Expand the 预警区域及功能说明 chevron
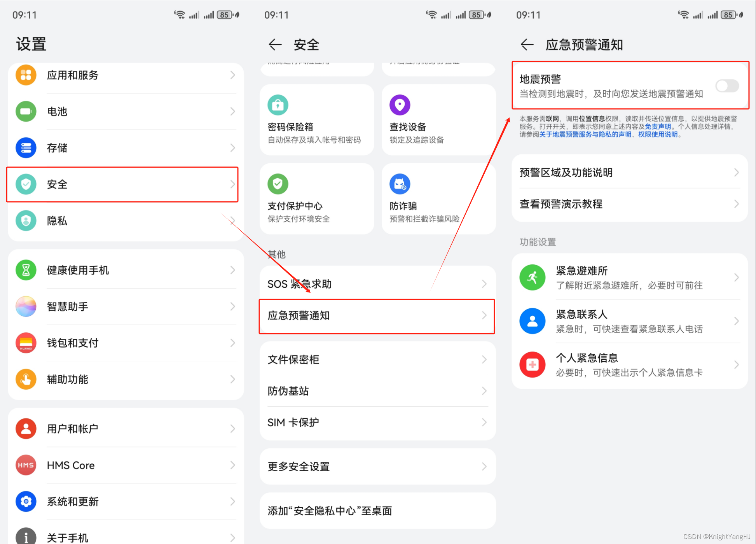Image resolution: width=756 pixels, height=544 pixels. (x=736, y=173)
